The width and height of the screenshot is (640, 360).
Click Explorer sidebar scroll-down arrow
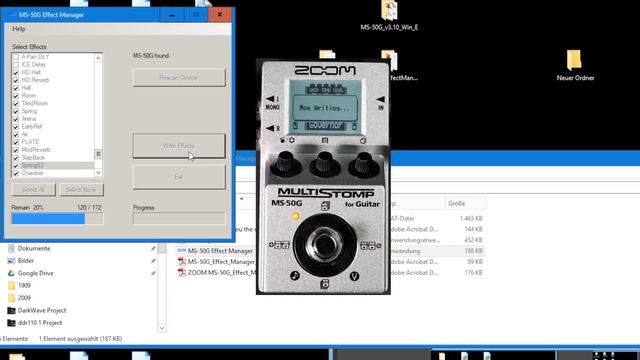tap(162, 328)
